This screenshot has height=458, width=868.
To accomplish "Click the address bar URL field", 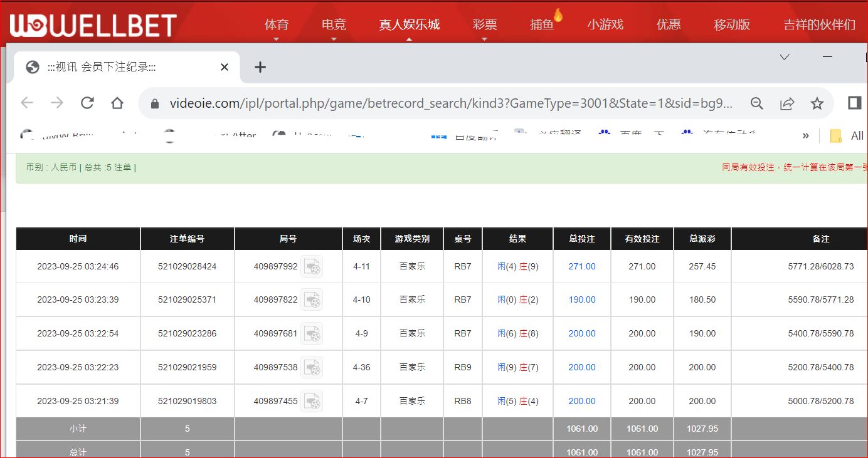I will click(x=450, y=103).
